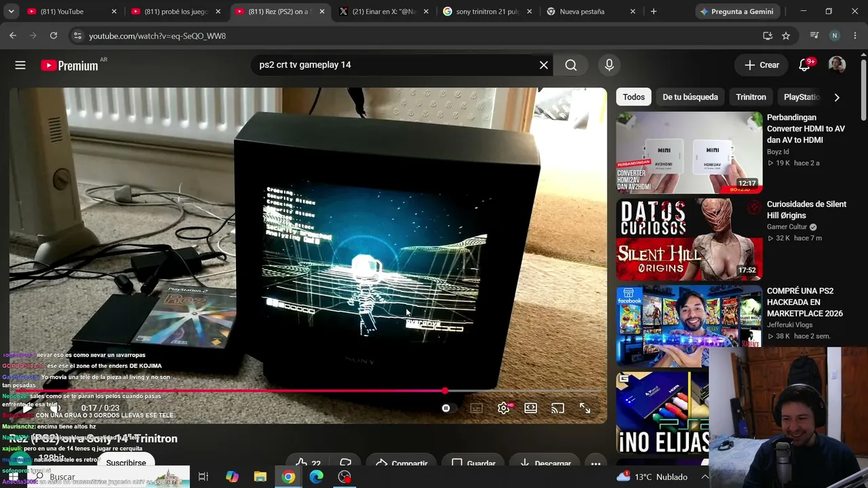The image size is (868, 488).
Task: Switch to 'sony trinitron 21 pulg' tab
Action: pos(487,12)
